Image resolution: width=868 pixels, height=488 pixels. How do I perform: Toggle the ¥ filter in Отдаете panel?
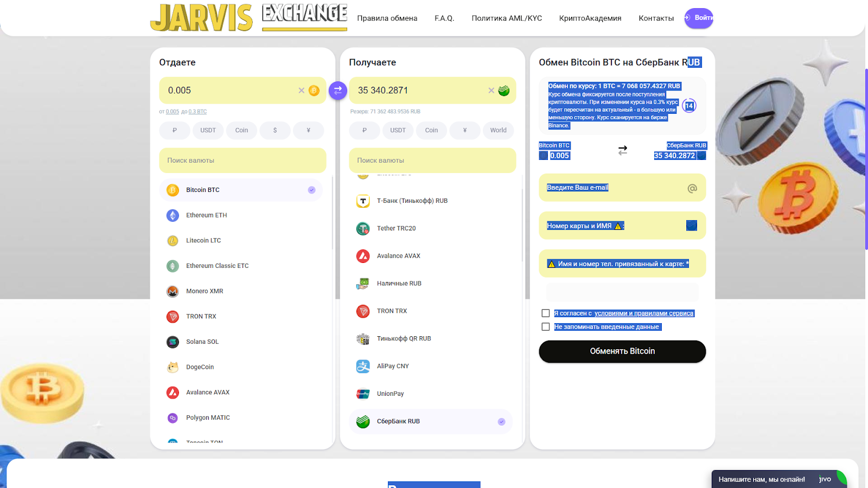pos(309,130)
